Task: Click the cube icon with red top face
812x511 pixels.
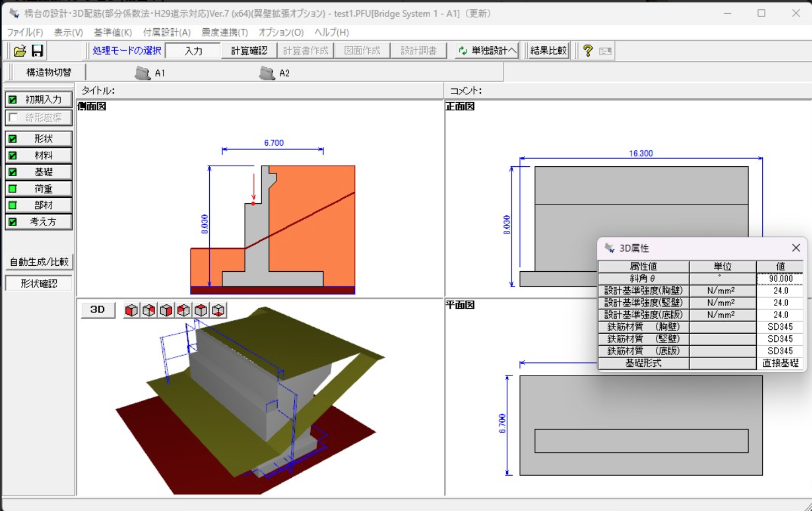Action: (x=201, y=310)
